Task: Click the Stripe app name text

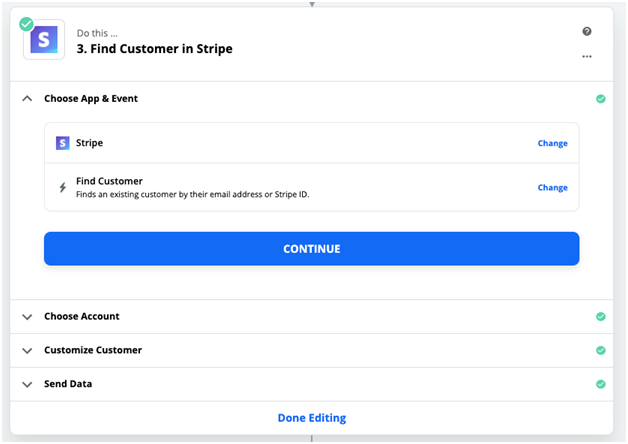Action: tap(89, 143)
